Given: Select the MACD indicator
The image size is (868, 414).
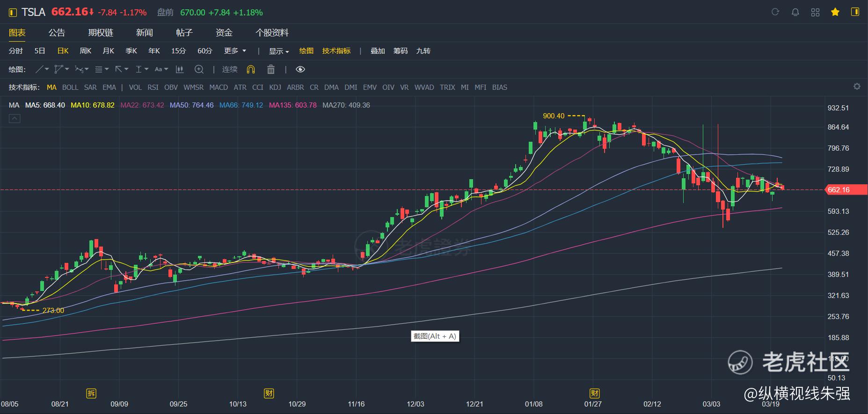Looking at the screenshot, I should point(219,87).
